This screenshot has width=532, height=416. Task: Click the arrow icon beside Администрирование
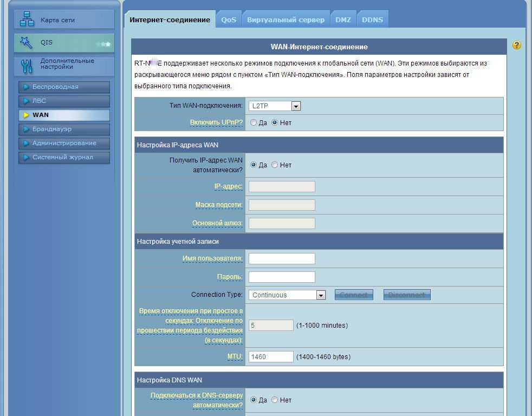(26, 144)
